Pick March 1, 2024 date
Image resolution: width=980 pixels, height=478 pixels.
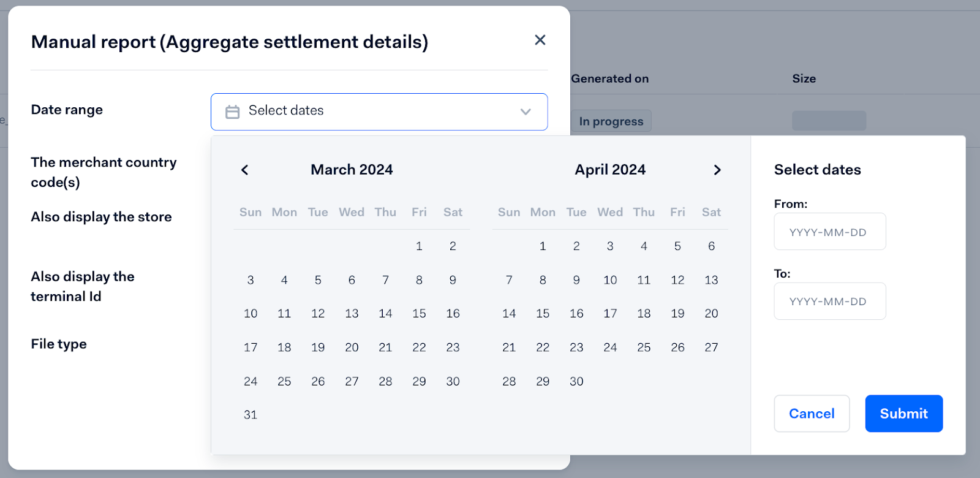tap(419, 246)
